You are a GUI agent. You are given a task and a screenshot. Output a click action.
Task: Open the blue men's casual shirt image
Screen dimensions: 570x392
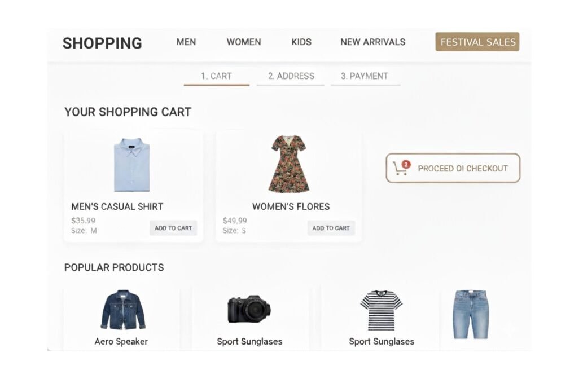point(132,165)
